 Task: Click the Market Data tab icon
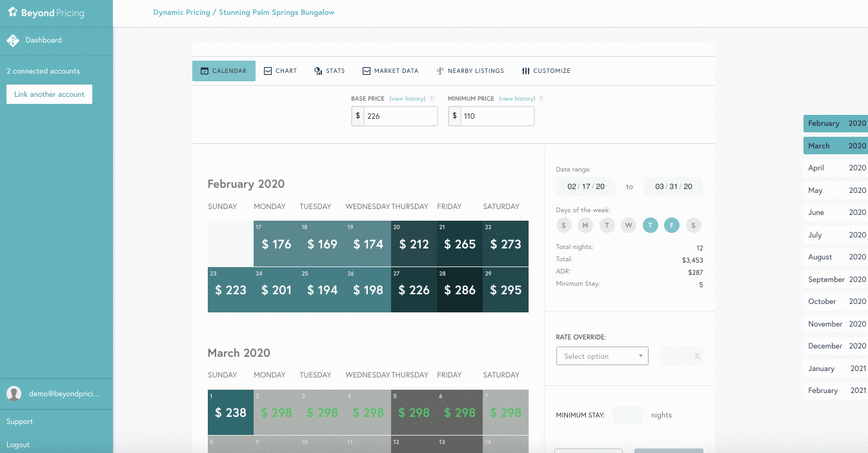pos(367,71)
